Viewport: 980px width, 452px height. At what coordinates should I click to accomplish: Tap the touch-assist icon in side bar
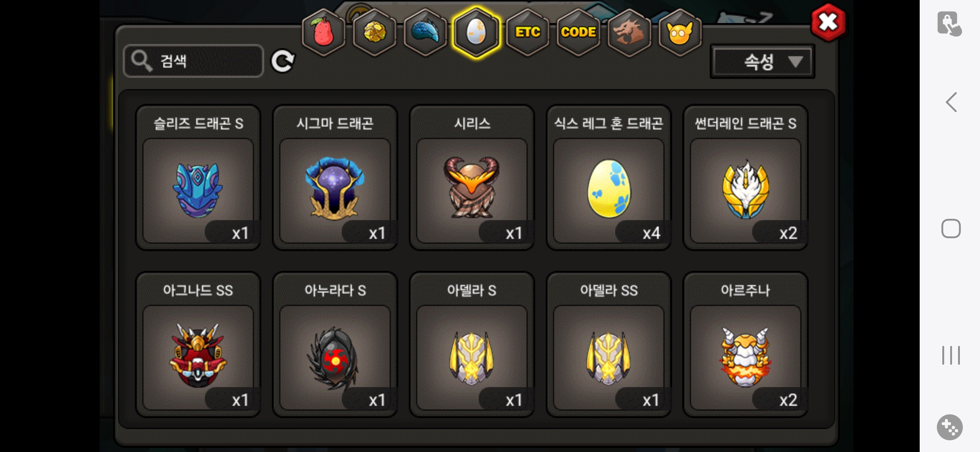point(949,24)
